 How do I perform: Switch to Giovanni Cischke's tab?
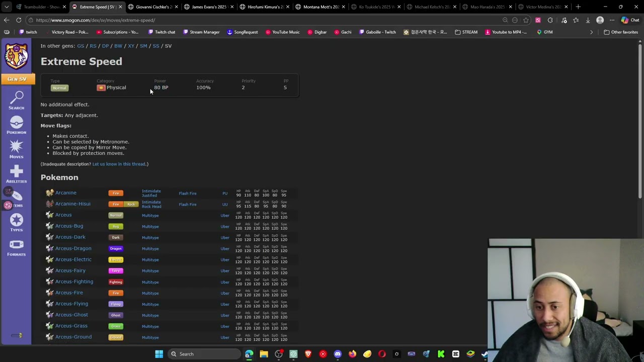click(x=153, y=7)
